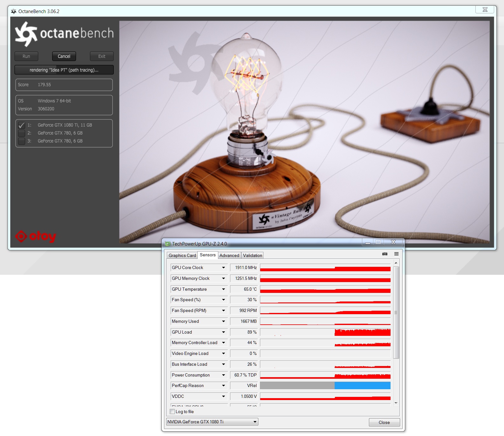Open Video Engine Load sensor dropdown
The image size is (504, 436).
224,354
